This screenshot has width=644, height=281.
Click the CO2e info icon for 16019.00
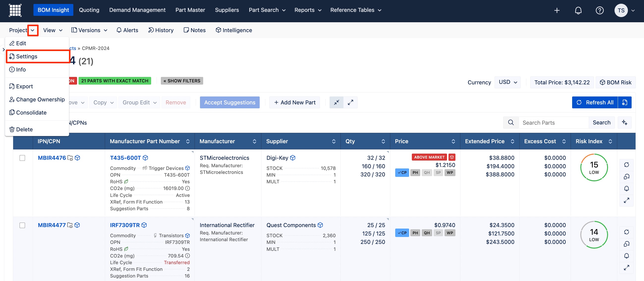(188, 188)
